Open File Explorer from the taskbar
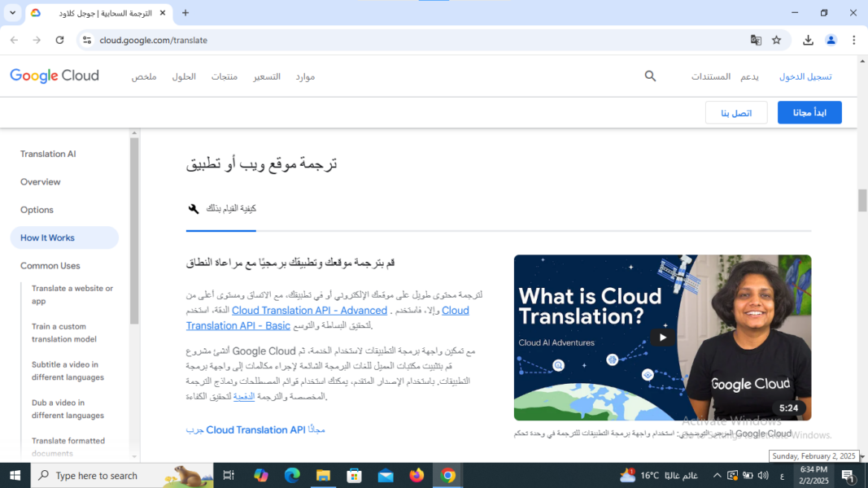 pyautogui.click(x=323, y=475)
